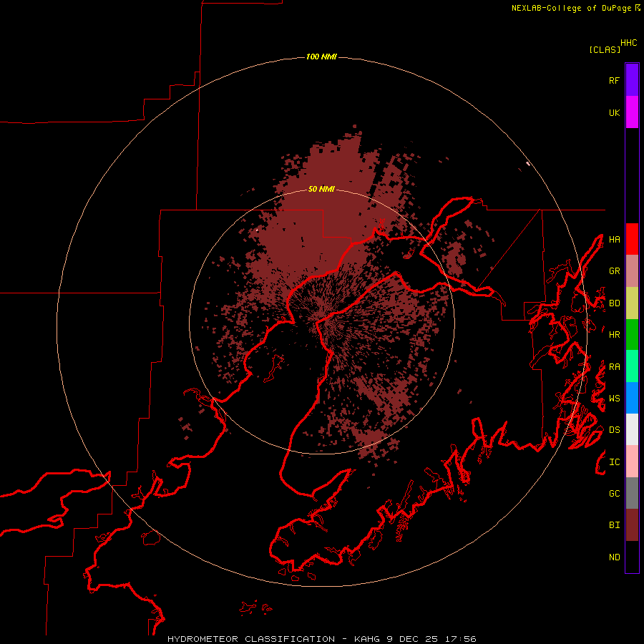Screen dimensions: 644x644
Task: Click the small pink echo pixel near the 100 NMI ring
Action: (x=528, y=164)
